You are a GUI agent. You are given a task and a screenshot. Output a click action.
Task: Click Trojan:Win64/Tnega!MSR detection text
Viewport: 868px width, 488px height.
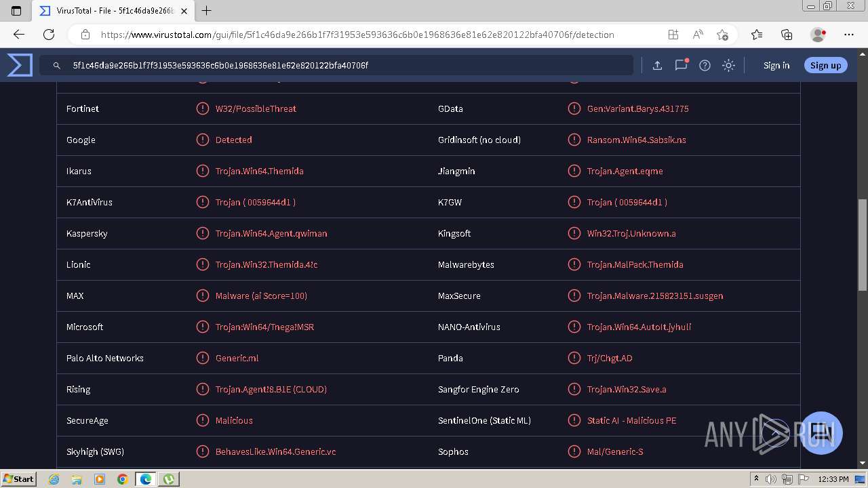[x=264, y=327]
